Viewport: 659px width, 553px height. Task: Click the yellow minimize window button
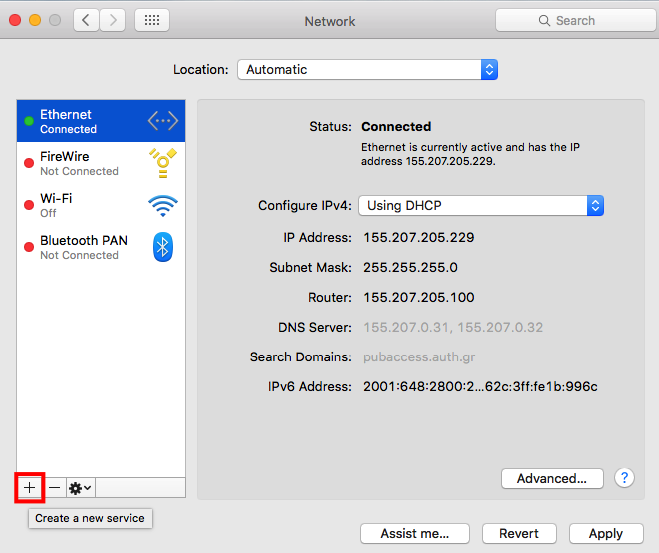(35, 20)
